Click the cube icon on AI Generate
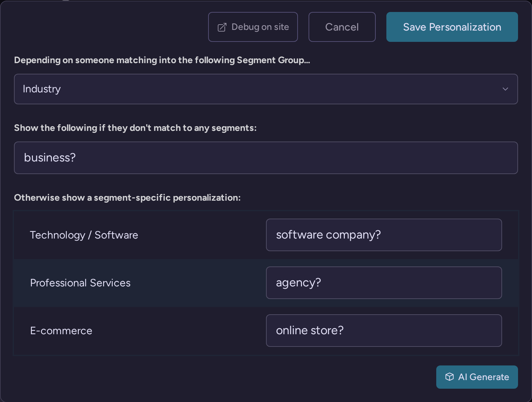Image resolution: width=532 pixels, height=402 pixels. (450, 377)
